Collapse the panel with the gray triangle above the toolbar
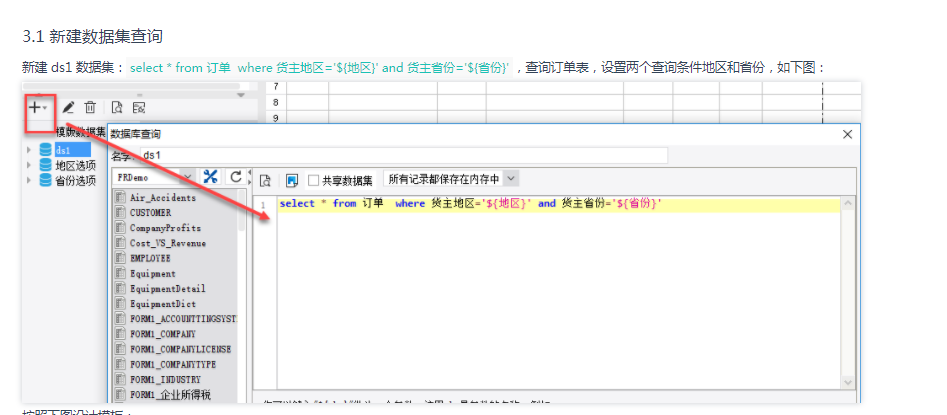This screenshot has width=947, height=415. click(241, 95)
